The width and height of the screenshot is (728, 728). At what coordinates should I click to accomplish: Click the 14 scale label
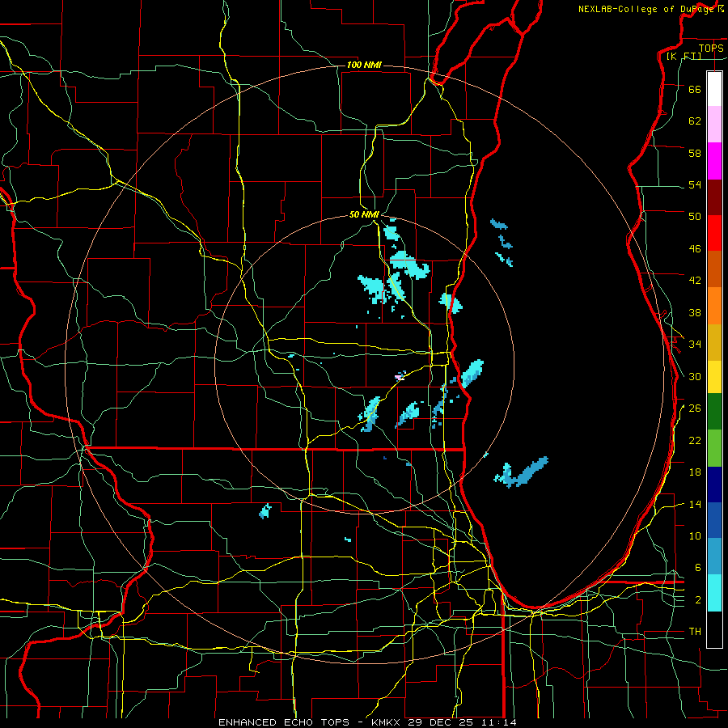click(x=695, y=504)
